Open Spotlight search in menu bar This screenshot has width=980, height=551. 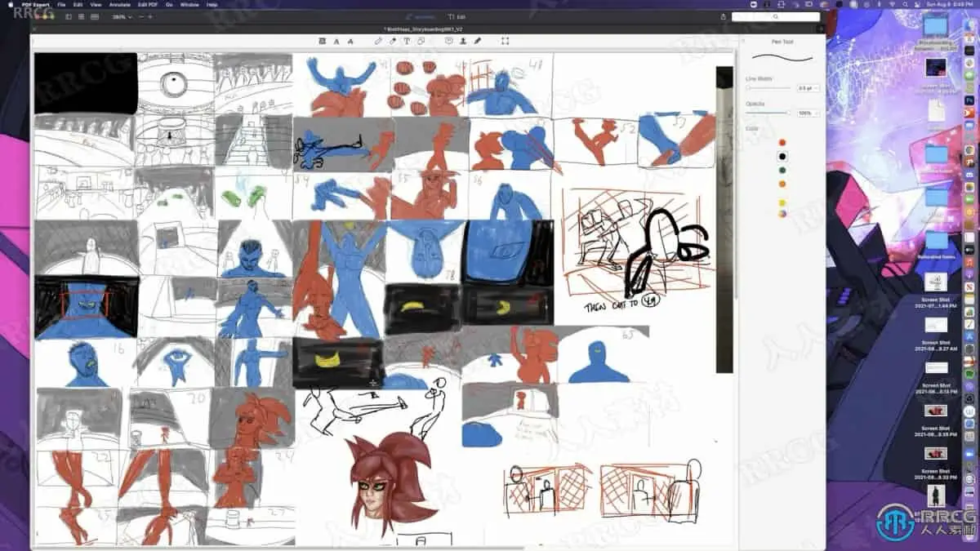pyautogui.click(x=905, y=4)
